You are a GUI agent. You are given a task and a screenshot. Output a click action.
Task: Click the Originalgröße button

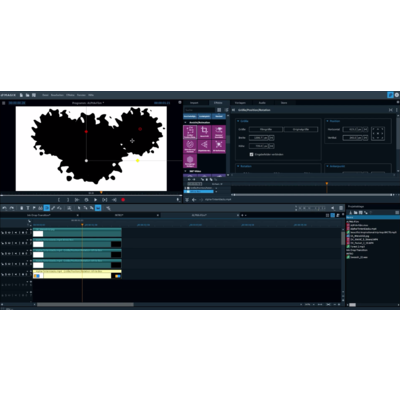coord(301,129)
